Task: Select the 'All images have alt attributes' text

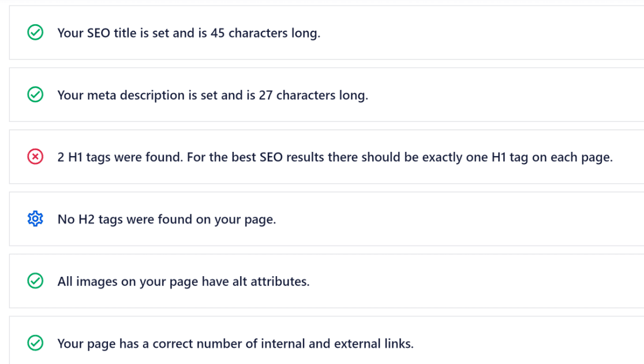Action: click(183, 282)
